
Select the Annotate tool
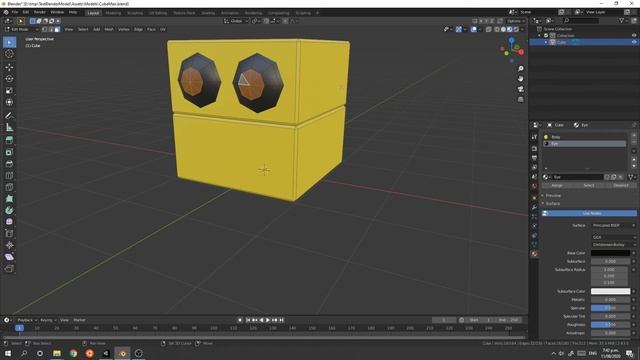(x=9, y=116)
